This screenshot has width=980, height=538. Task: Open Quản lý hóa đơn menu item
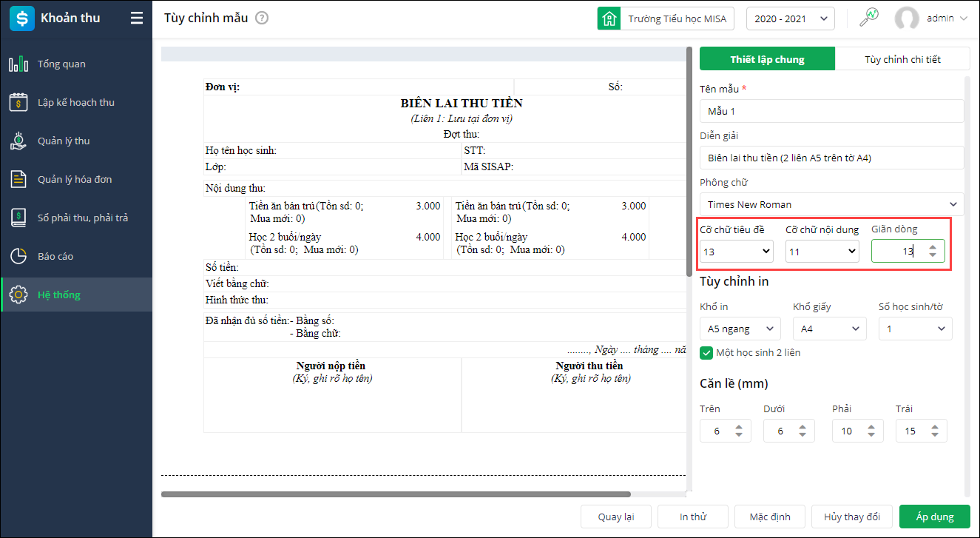[x=76, y=180]
